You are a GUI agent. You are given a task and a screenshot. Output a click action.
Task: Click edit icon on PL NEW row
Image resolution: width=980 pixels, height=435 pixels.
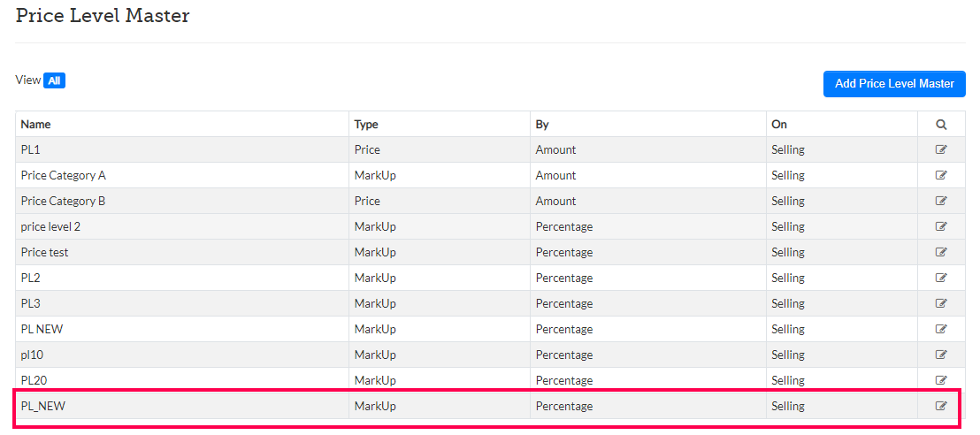click(x=941, y=330)
